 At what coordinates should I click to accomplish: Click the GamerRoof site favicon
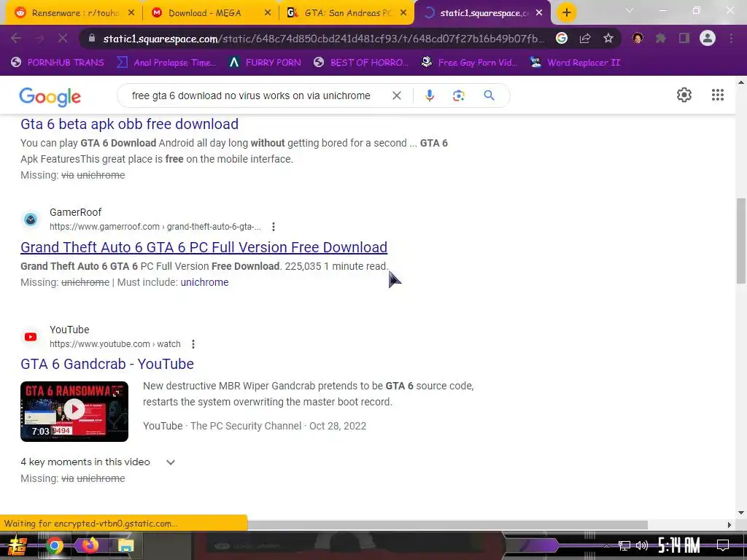tap(31, 219)
